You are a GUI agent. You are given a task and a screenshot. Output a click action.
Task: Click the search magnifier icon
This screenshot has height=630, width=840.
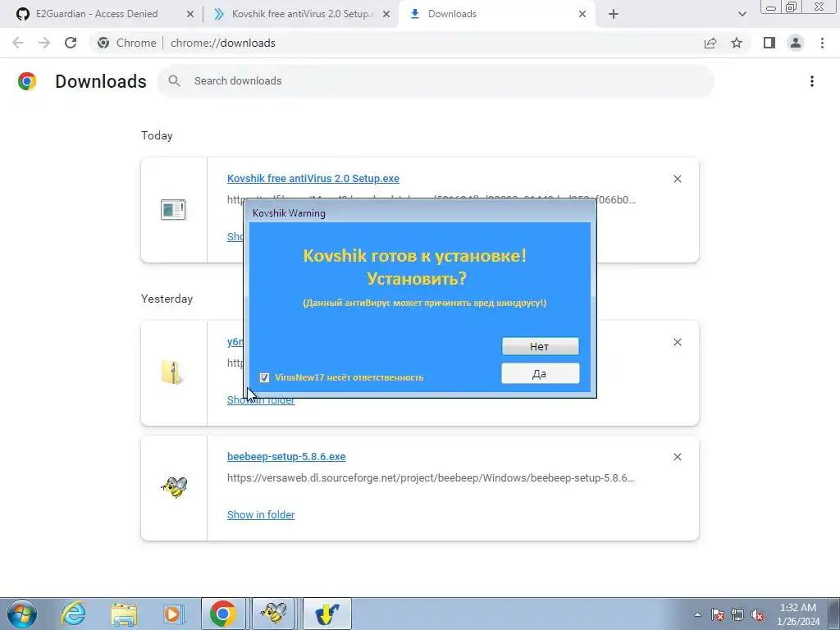coord(174,81)
